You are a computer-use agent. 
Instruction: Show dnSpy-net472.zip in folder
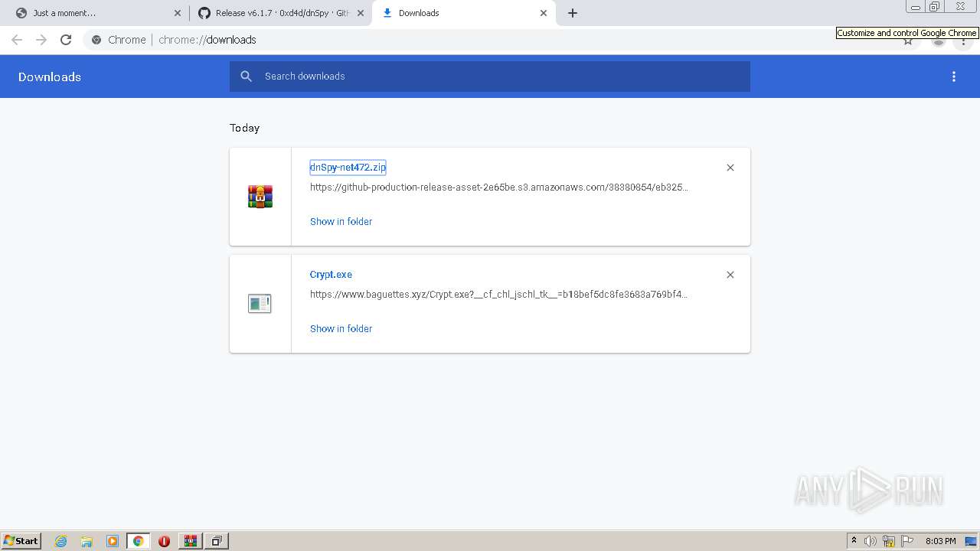point(341,222)
